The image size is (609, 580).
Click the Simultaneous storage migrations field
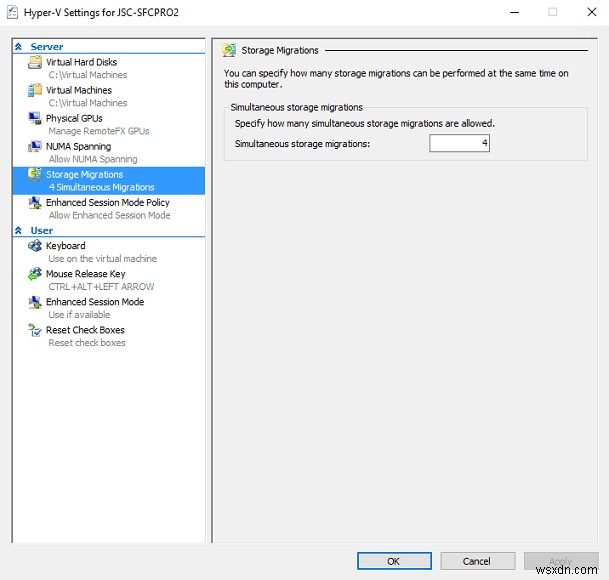[x=459, y=143]
